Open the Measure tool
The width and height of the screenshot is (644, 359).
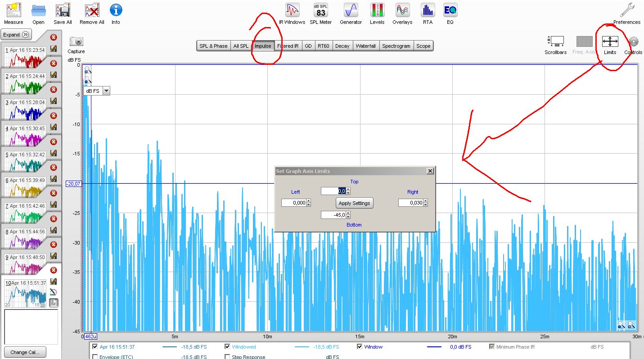(x=14, y=14)
